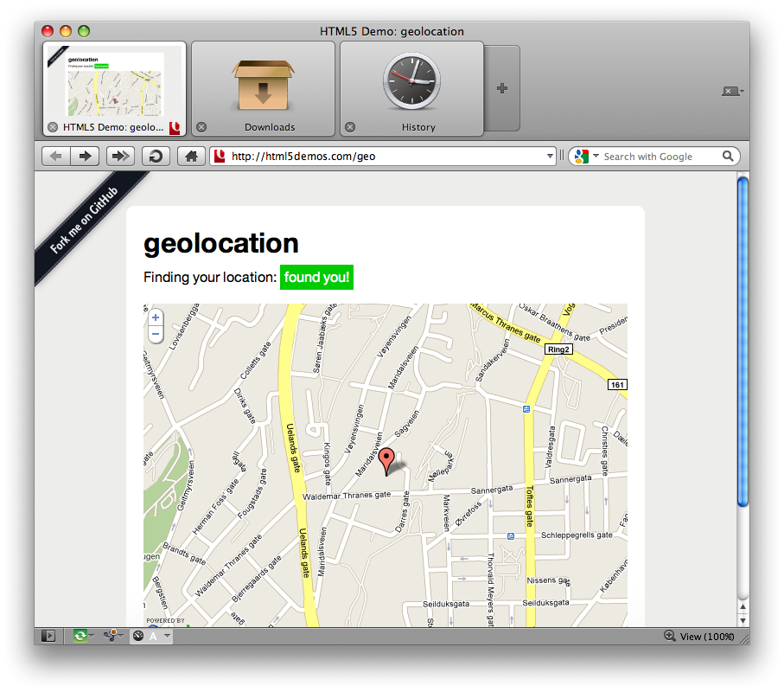Close the HTML5 Demo geolocation tab
The image size is (784, 692).
tap(53, 127)
